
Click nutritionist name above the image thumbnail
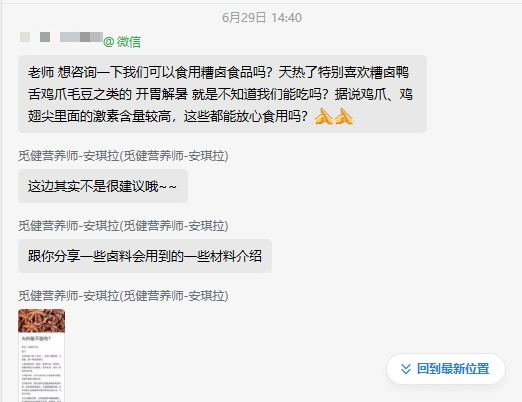pos(123,296)
